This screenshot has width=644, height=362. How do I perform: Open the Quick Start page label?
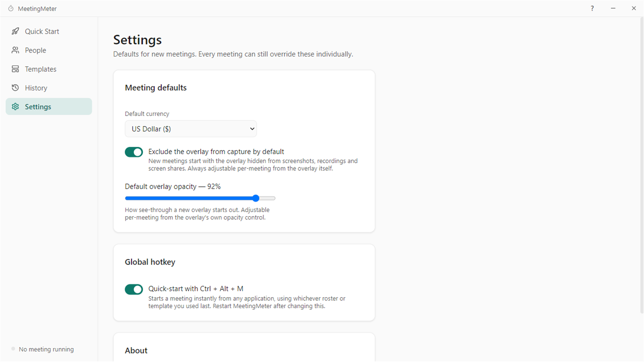point(42,31)
